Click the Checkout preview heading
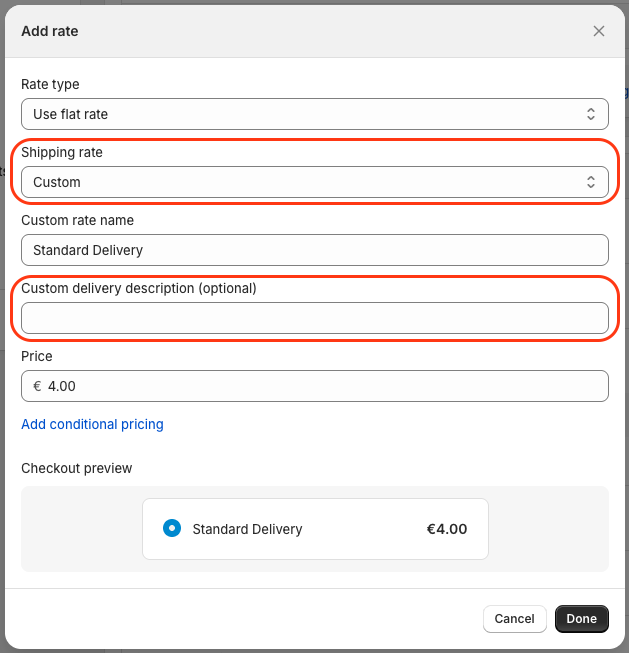 point(77,469)
